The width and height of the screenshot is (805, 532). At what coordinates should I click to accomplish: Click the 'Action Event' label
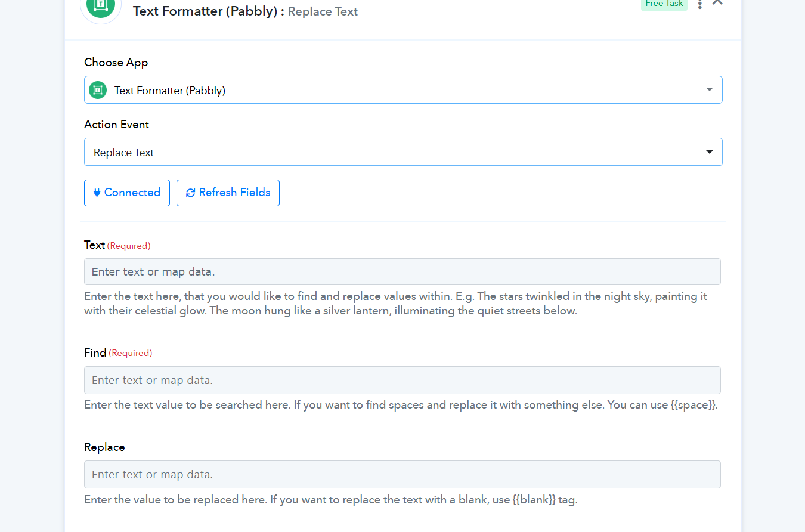pos(117,125)
